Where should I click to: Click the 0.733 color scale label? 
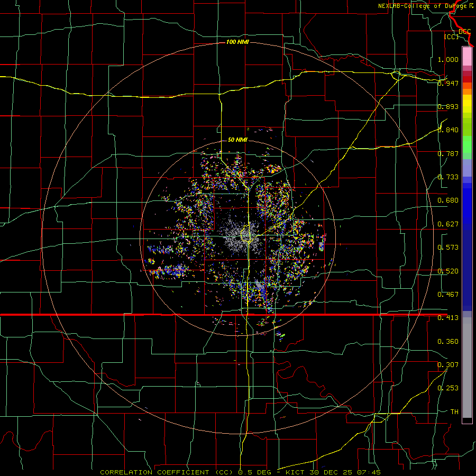pyautogui.click(x=448, y=177)
